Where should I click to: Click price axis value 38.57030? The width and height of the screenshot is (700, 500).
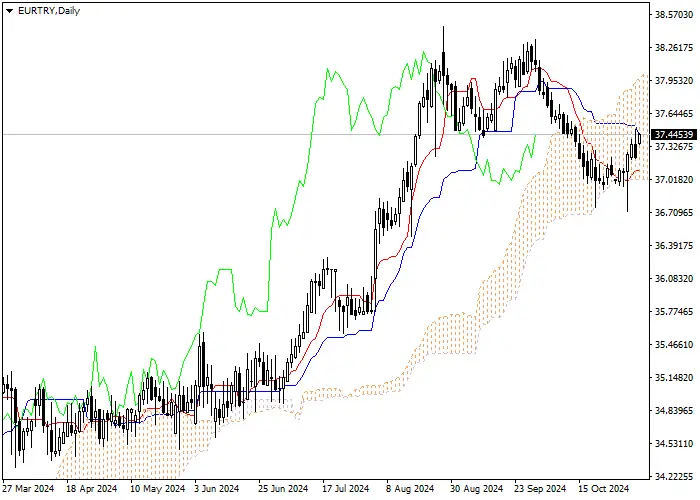[674, 15]
